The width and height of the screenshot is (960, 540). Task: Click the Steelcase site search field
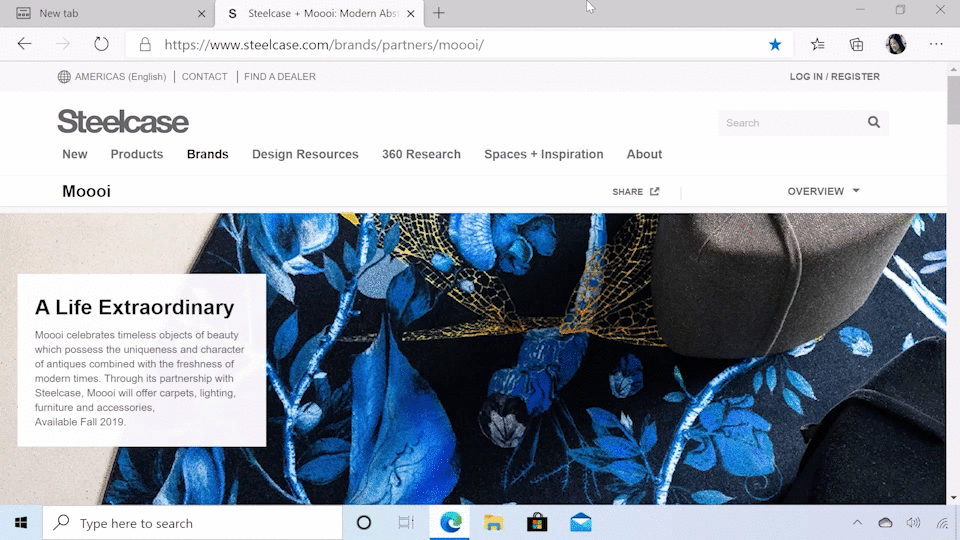pos(790,123)
